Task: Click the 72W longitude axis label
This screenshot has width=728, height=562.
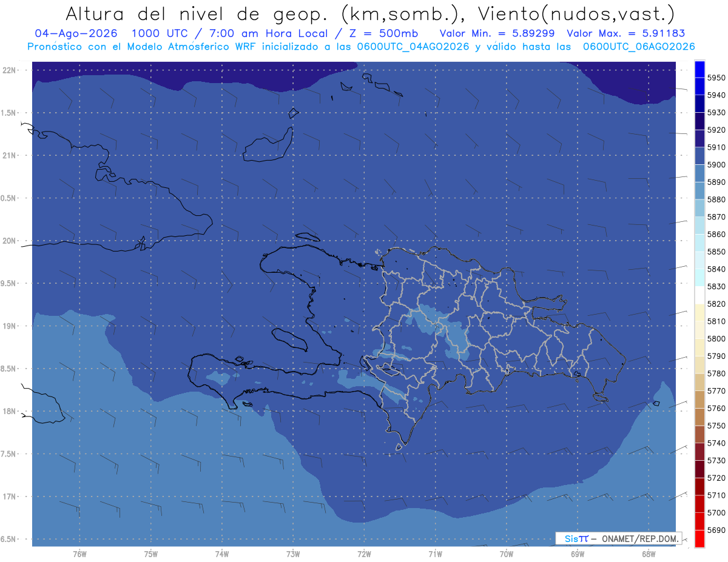Action: click(x=365, y=554)
